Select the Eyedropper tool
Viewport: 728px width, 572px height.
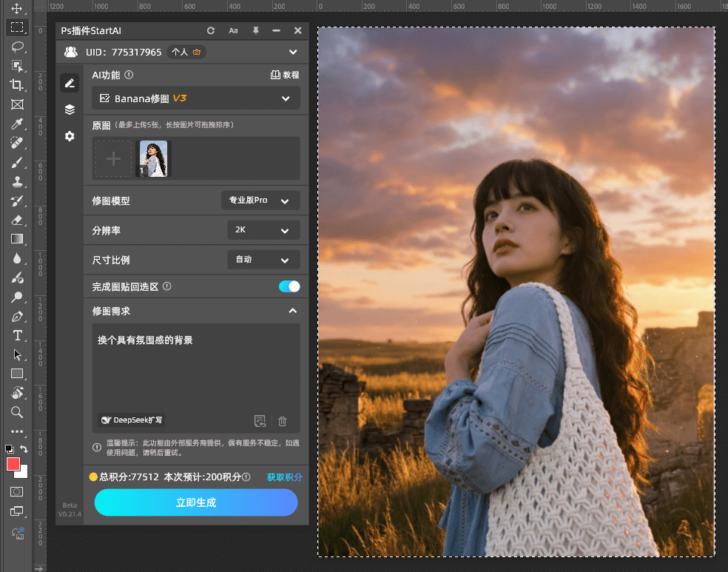point(18,124)
